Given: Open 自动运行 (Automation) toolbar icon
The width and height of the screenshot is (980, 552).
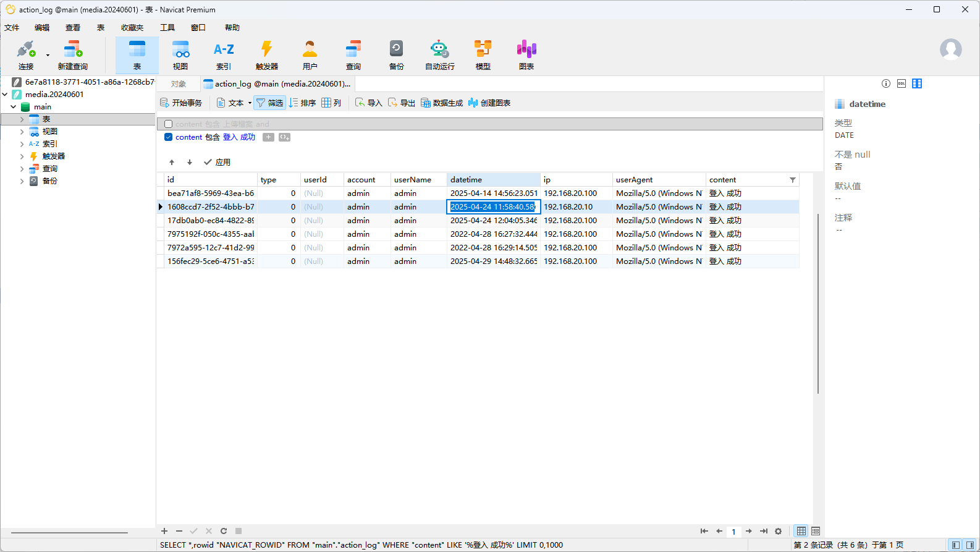Looking at the screenshot, I should coord(440,54).
